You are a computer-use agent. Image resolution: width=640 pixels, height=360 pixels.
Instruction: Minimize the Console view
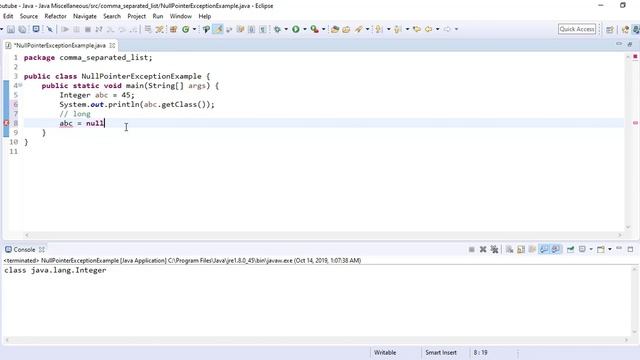click(x=619, y=249)
